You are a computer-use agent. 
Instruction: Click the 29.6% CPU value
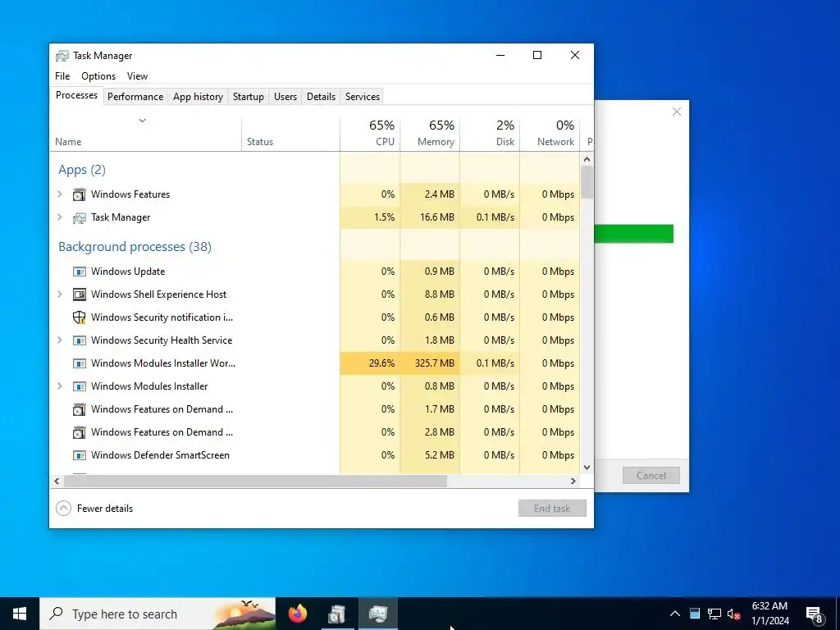click(382, 363)
